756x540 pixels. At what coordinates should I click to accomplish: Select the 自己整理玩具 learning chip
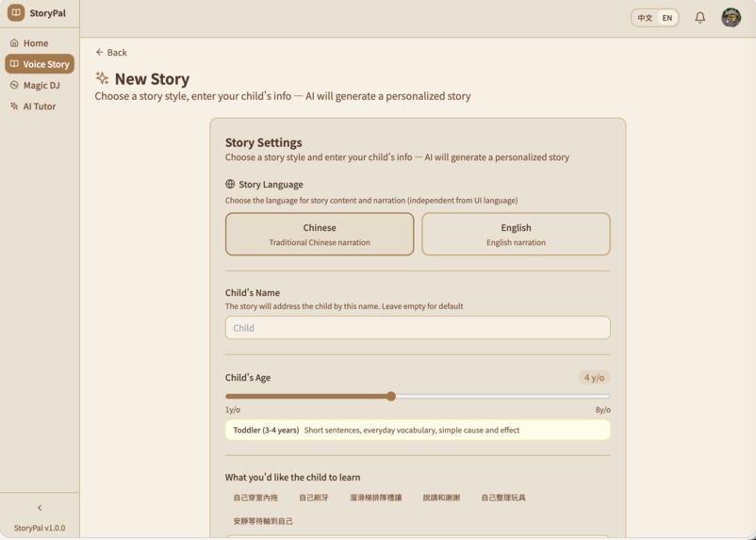[x=503, y=498]
